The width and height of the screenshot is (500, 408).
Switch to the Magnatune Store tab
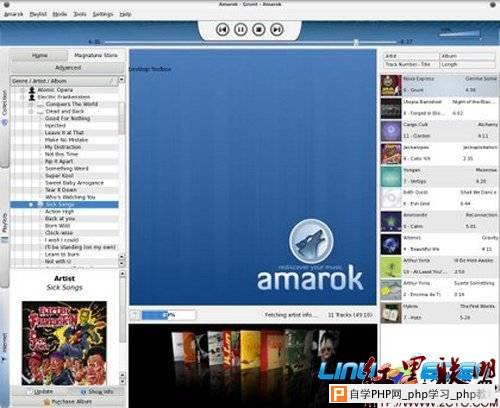(96, 55)
